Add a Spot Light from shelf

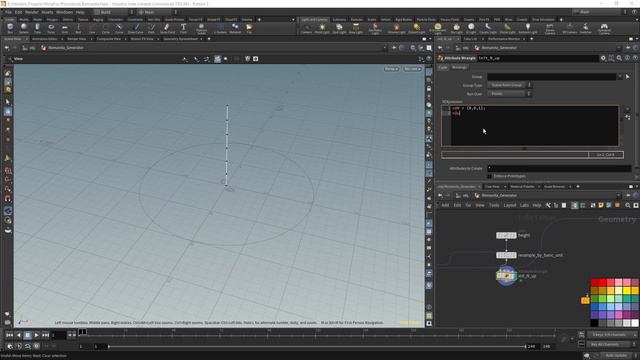tap(339, 28)
